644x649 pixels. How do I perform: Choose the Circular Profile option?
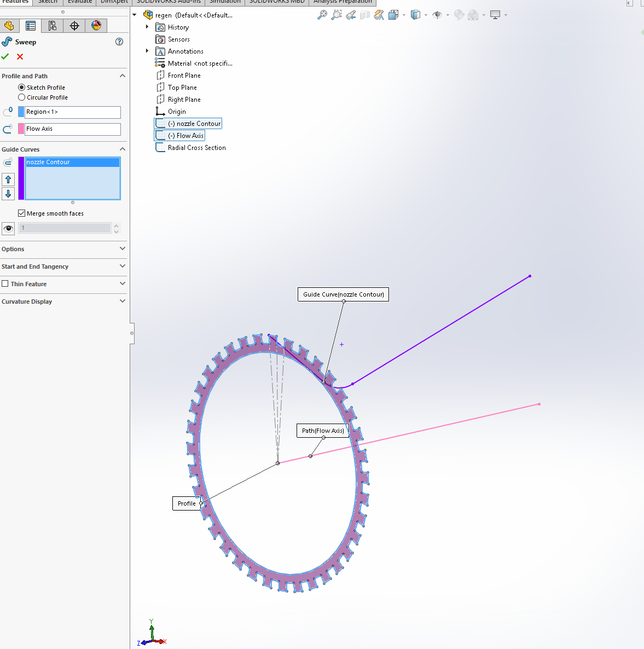21,97
